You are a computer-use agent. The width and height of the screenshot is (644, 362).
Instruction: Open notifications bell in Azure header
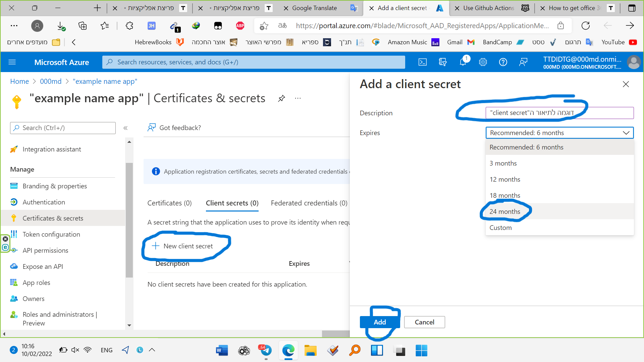463,62
